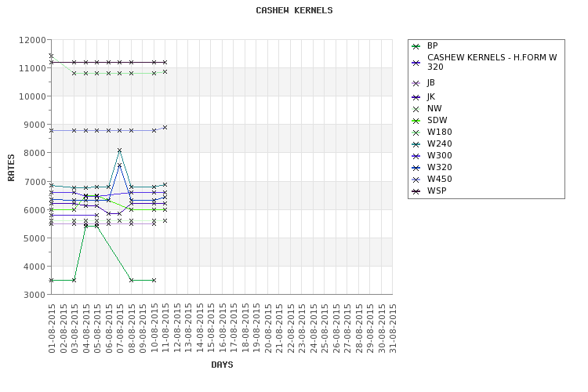Image resolution: width=588 pixels, height=392 pixels.
Task: Click the 10000 y-axis label
Action: (32, 96)
